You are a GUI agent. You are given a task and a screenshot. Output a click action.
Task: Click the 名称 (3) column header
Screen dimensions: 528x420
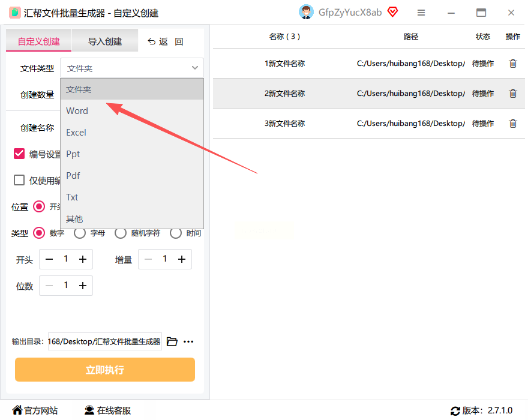(x=284, y=37)
